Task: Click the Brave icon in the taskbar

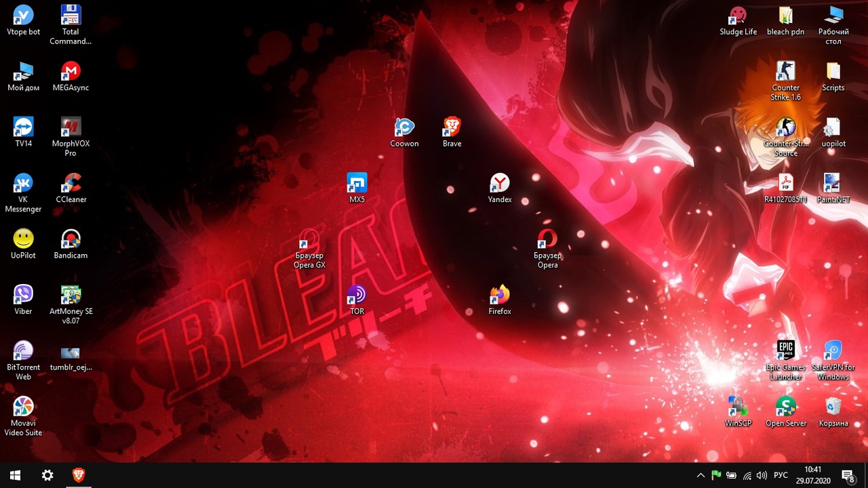Action: pos(79,475)
